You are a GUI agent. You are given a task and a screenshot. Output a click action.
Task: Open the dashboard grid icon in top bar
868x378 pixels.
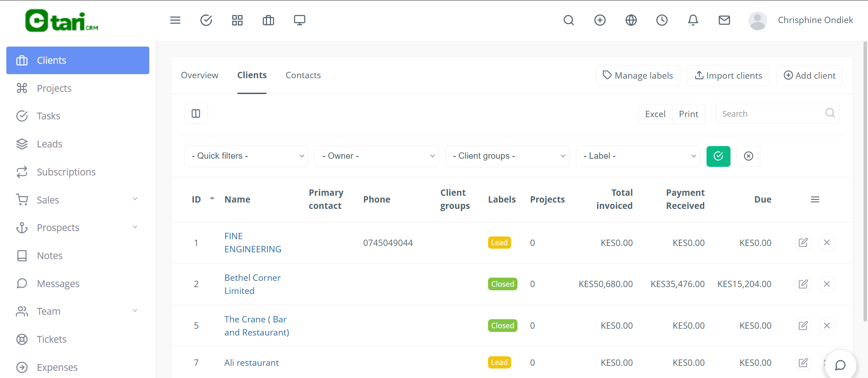point(237,20)
